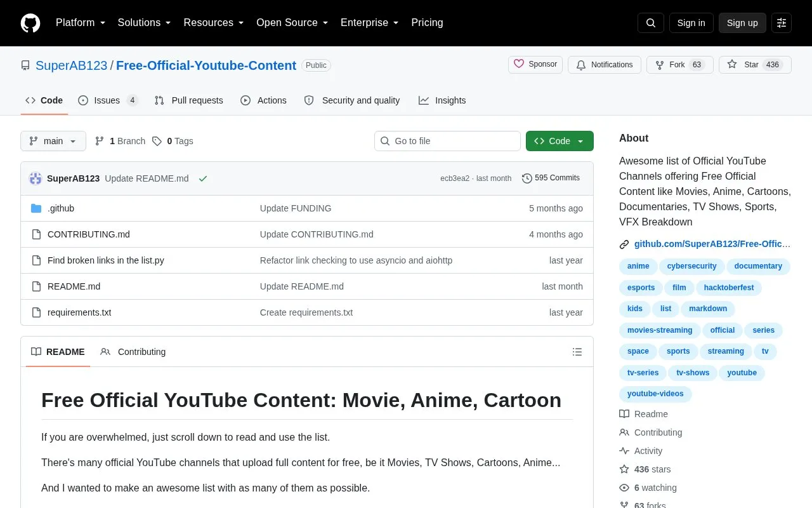
Task: Click the commit history clock icon
Action: point(527,178)
